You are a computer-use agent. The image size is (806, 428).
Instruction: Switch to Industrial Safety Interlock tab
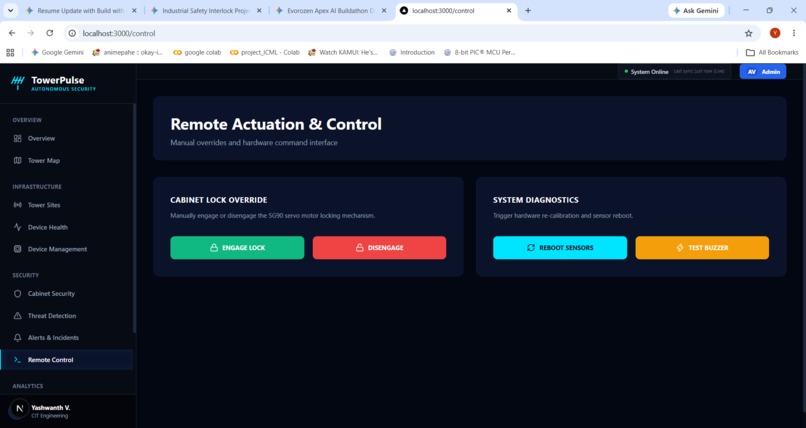click(206, 10)
